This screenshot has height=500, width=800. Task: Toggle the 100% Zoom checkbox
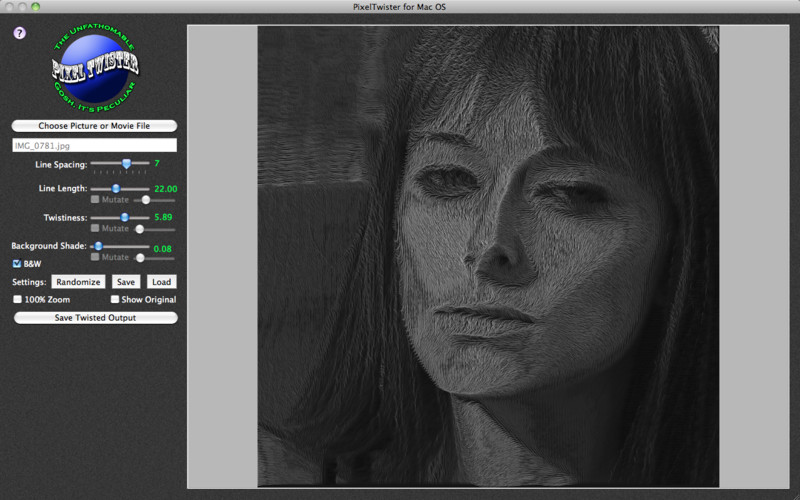(x=17, y=299)
